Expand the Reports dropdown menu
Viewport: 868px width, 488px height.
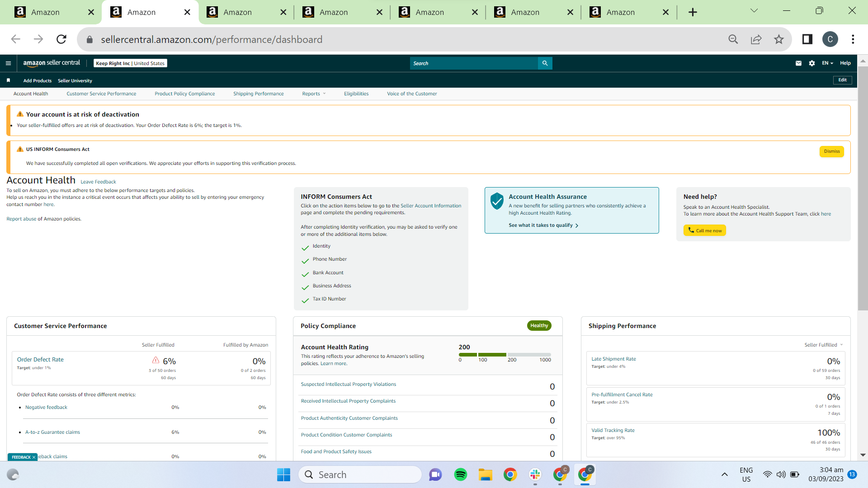pos(314,94)
